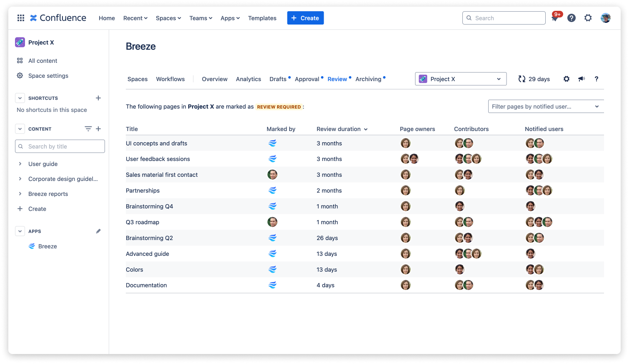Click the Create button
The image size is (629, 364).
(305, 18)
